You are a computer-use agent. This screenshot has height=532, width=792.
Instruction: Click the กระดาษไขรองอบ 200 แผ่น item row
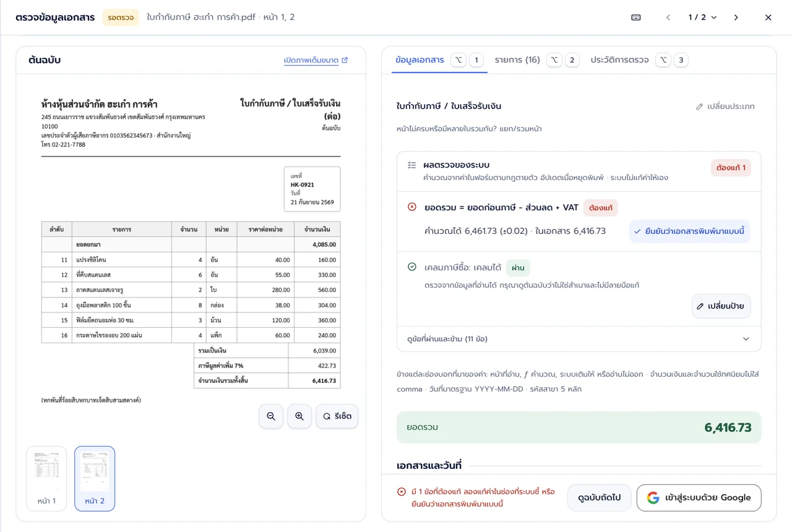tap(191, 335)
